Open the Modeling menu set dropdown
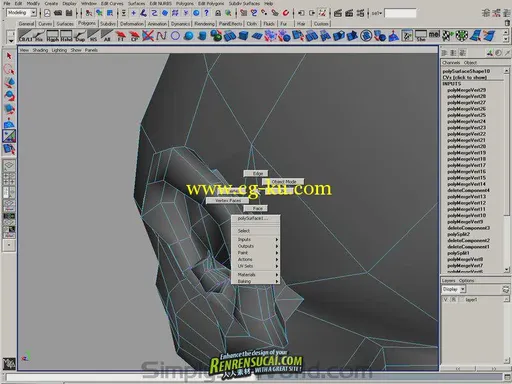512x384 pixels. (x=21, y=13)
